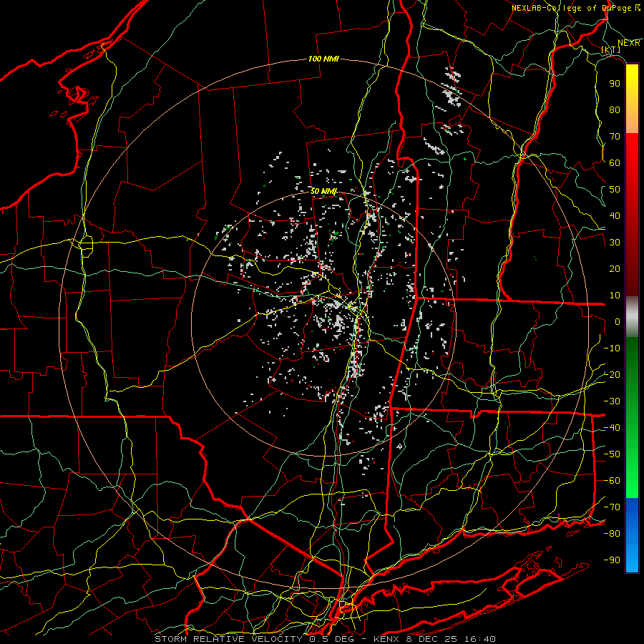Click the positive 70 value on velocity scale
Viewport: 644px width, 644px height.
click(615, 137)
